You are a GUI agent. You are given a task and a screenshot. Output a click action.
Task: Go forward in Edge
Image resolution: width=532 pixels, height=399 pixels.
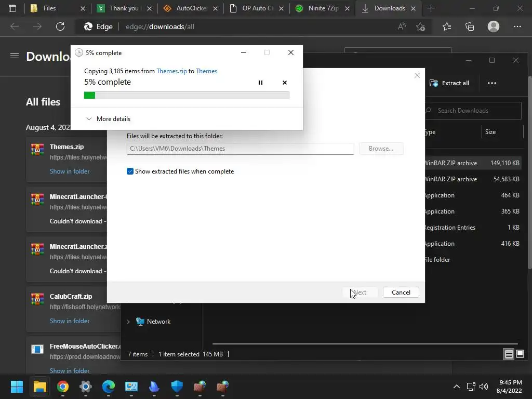click(37, 26)
